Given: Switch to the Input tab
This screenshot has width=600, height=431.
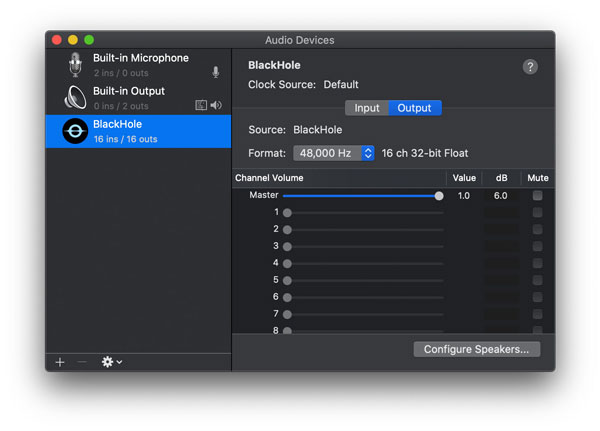Looking at the screenshot, I should (367, 108).
